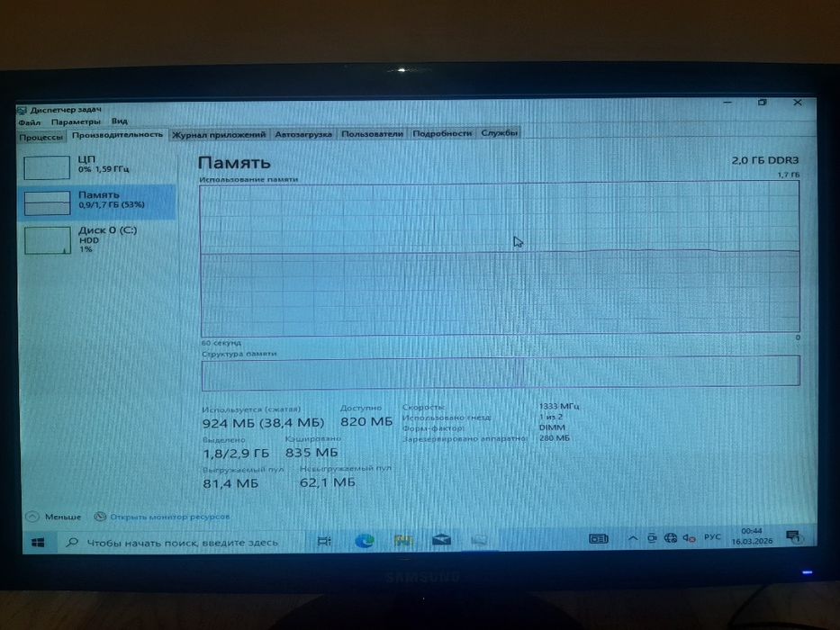
Task: Click the network globe tray icon
Action: (670, 538)
